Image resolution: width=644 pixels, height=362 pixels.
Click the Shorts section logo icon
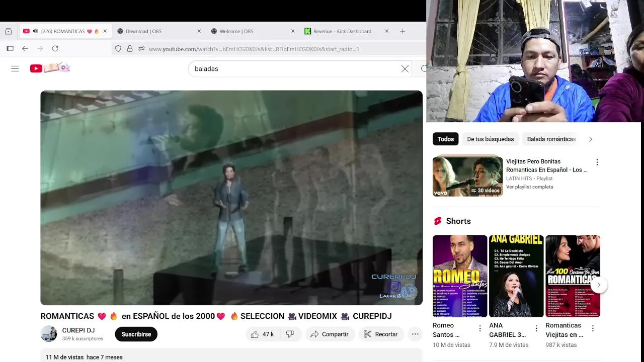437,221
